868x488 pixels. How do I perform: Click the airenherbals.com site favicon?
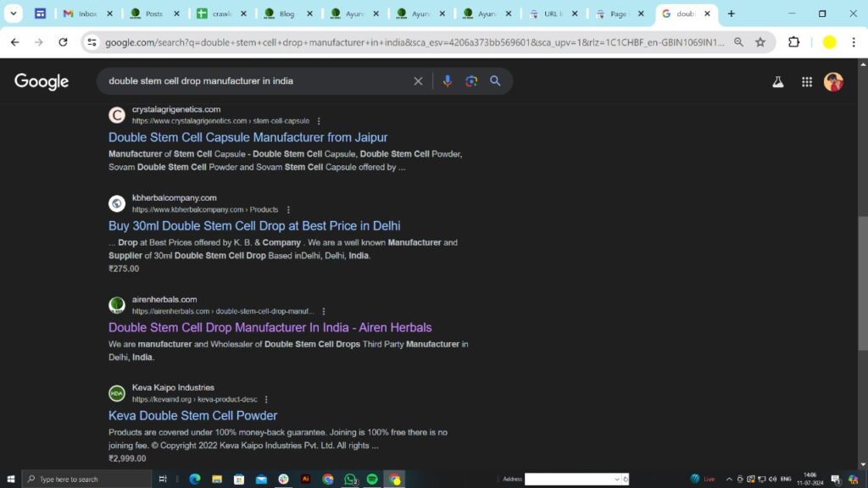click(117, 305)
